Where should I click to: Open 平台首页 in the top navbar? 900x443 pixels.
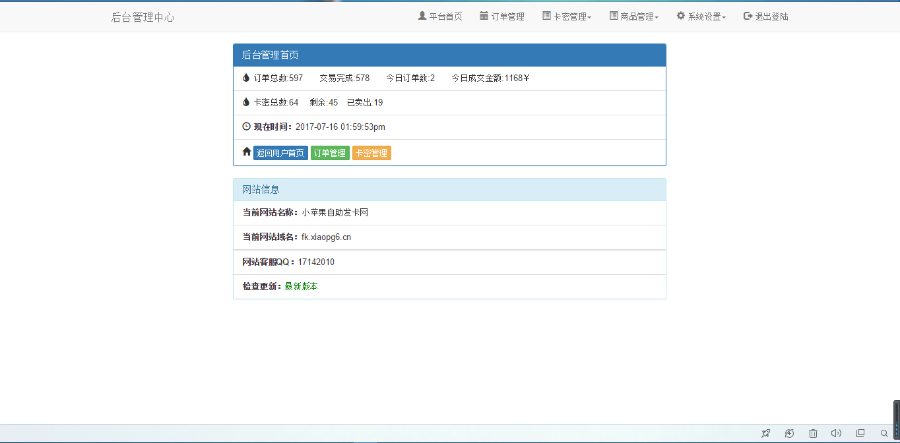(440, 17)
